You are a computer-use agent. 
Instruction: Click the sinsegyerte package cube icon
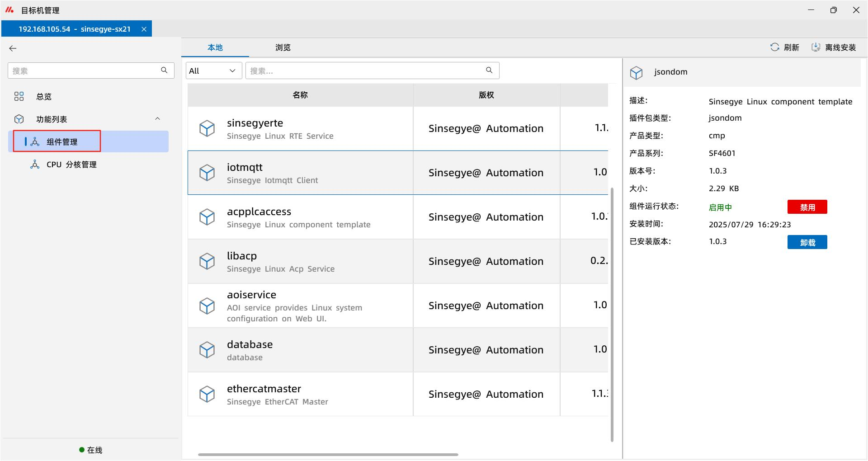[207, 129]
